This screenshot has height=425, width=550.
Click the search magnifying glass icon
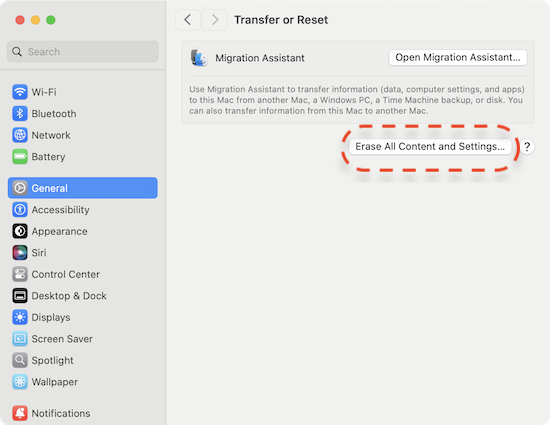pyautogui.click(x=17, y=52)
